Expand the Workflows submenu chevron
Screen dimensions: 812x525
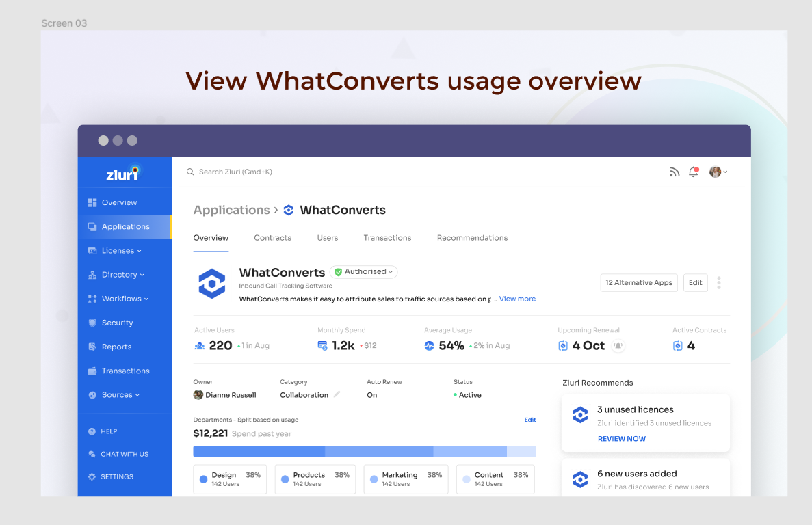click(x=146, y=299)
